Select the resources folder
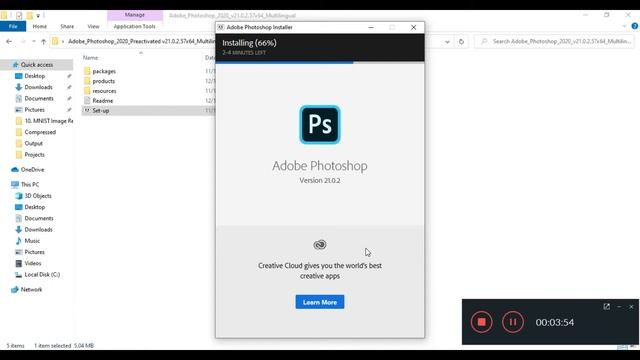 [104, 91]
